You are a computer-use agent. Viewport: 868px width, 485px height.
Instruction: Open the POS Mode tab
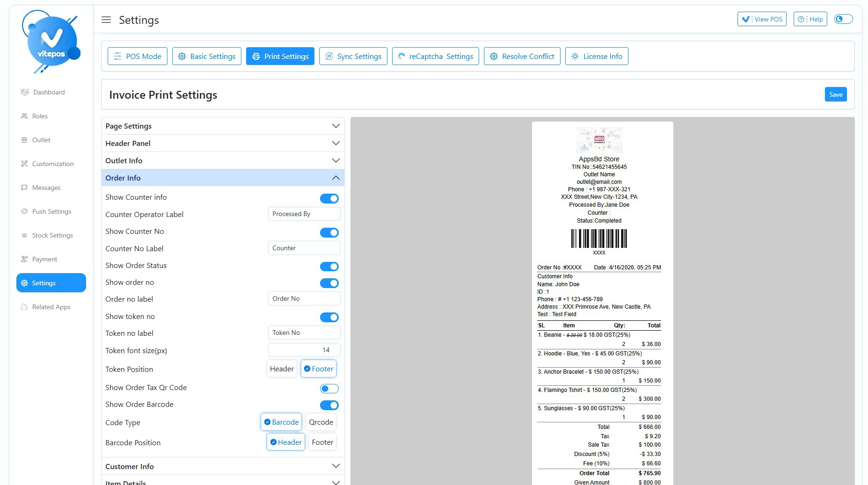(x=138, y=56)
